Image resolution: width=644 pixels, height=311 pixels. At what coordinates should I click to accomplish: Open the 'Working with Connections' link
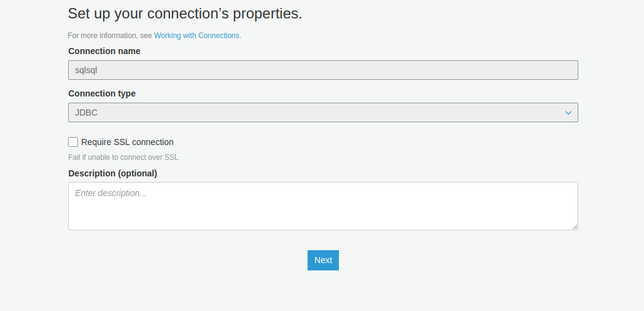pyautogui.click(x=196, y=36)
